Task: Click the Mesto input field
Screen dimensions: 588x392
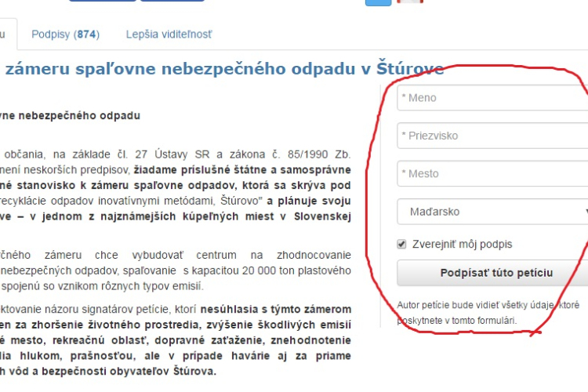Action: tap(492, 173)
